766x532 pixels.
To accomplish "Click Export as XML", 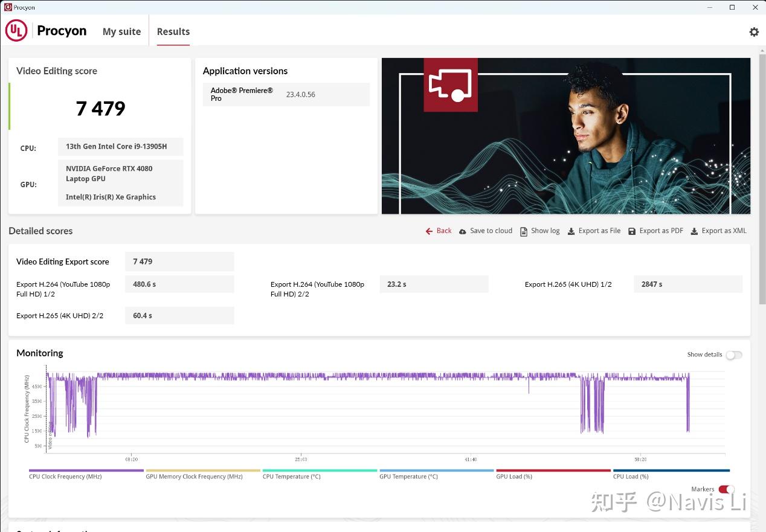I will [x=724, y=231].
